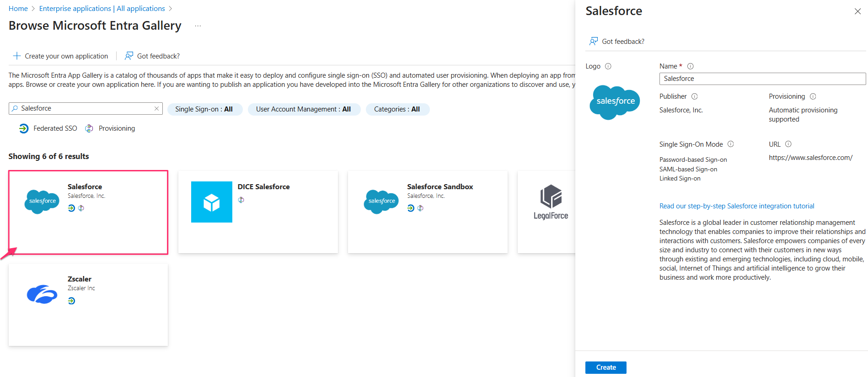Select the Salesforce Sandbox app tile
This screenshot has width=868, height=377.
pos(428,212)
